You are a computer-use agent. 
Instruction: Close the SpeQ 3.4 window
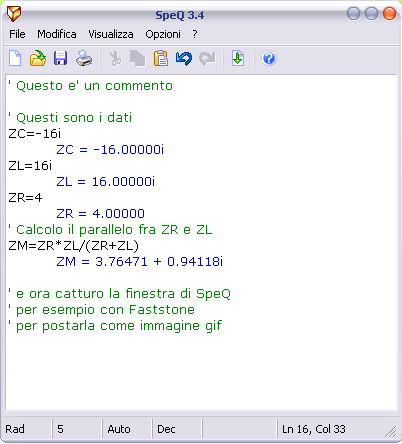tap(389, 14)
